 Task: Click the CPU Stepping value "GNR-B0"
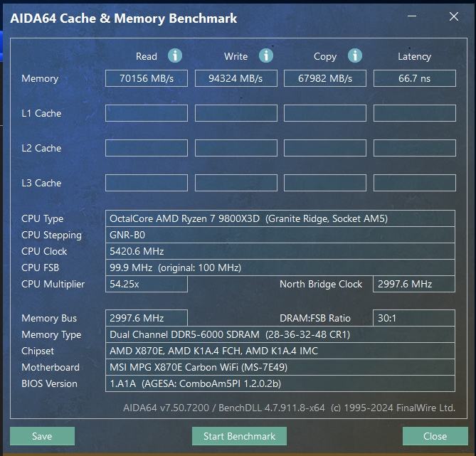280,235
